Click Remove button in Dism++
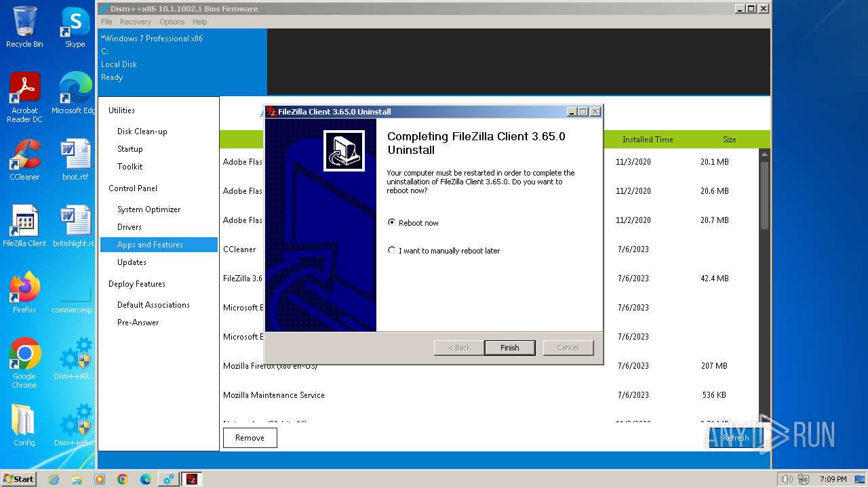The image size is (868, 488). click(250, 438)
